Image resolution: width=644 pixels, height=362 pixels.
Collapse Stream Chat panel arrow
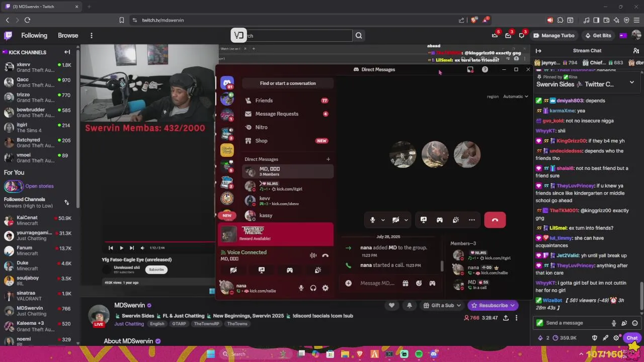tap(538, 51)
